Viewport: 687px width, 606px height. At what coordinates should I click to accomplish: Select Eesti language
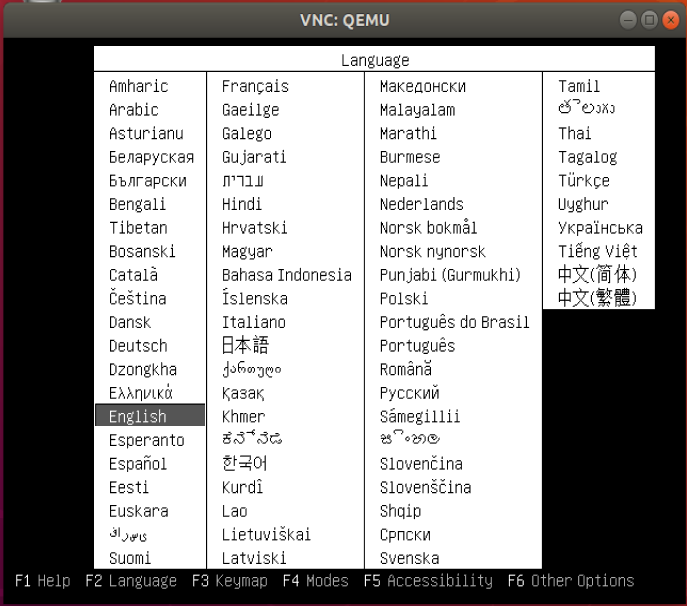(129, 487)
